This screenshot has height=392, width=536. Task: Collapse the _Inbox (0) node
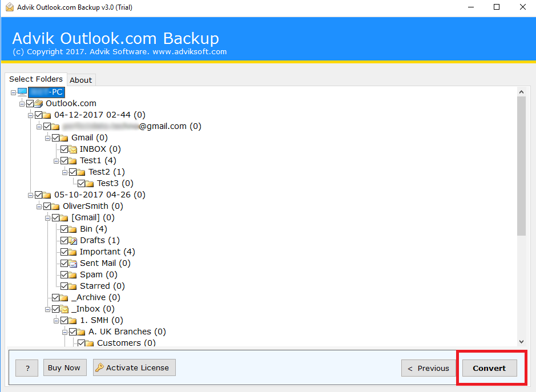(47, 310)
